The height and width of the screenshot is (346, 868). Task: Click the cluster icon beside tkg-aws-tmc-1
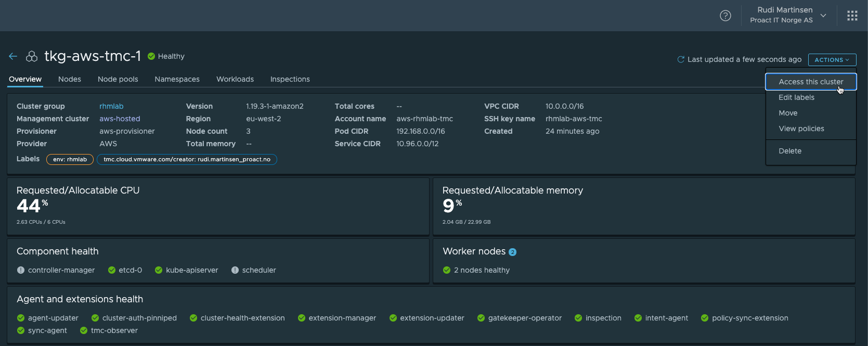(x=32, y=56)
